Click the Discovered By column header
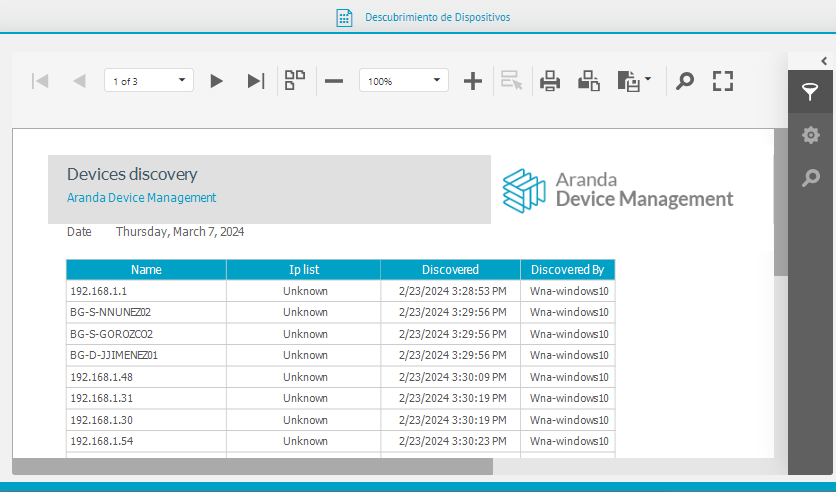The width and height of the screenshot is (836, 492). (568, 270)
